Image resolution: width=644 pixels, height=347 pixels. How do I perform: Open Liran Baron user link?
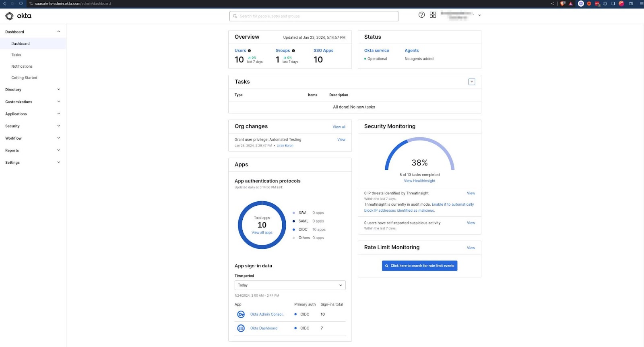[x=285, y=146]
